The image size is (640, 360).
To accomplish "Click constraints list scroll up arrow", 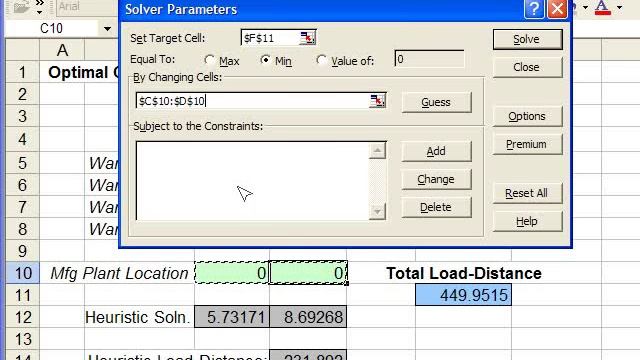I will point(377,151).
